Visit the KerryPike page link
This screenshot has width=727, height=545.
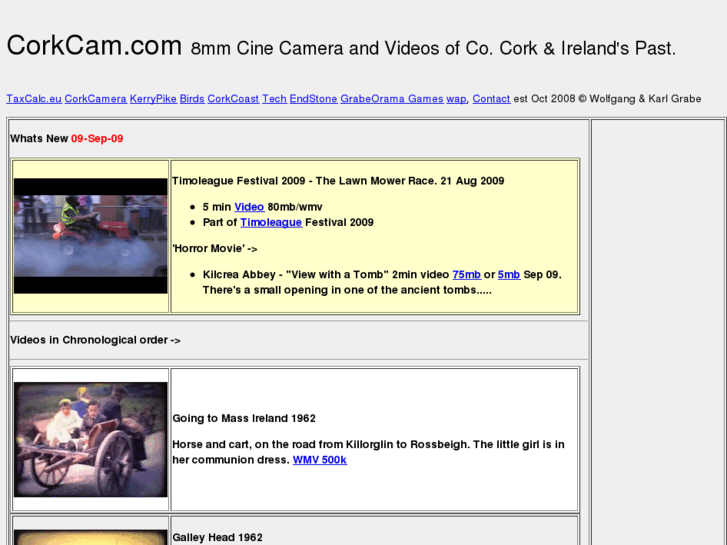click(x=153, y=99)
